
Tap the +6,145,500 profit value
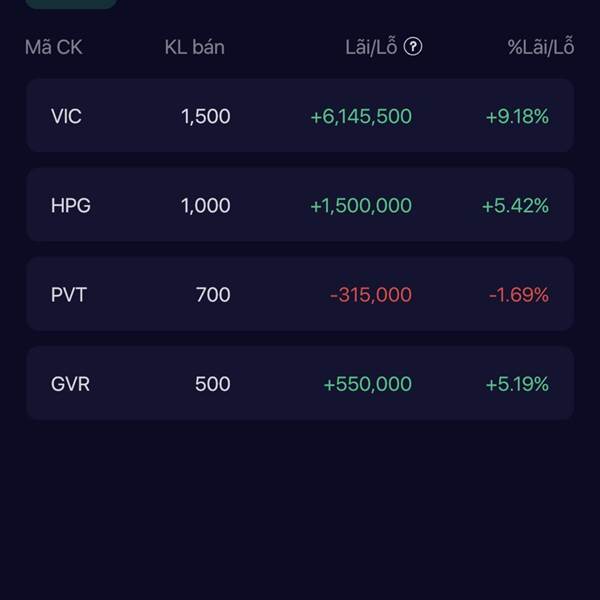coord(361,116)
